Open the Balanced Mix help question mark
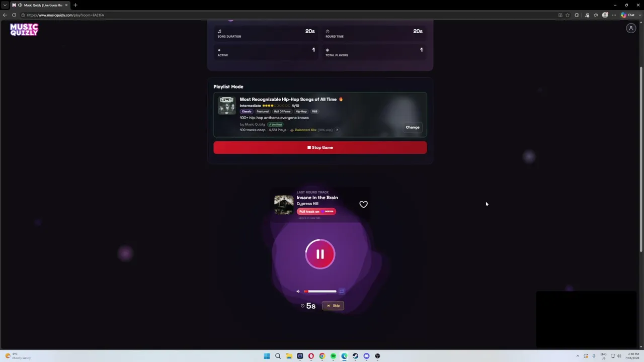The height and width of the screenshot is (362, 644). [337, 130]
